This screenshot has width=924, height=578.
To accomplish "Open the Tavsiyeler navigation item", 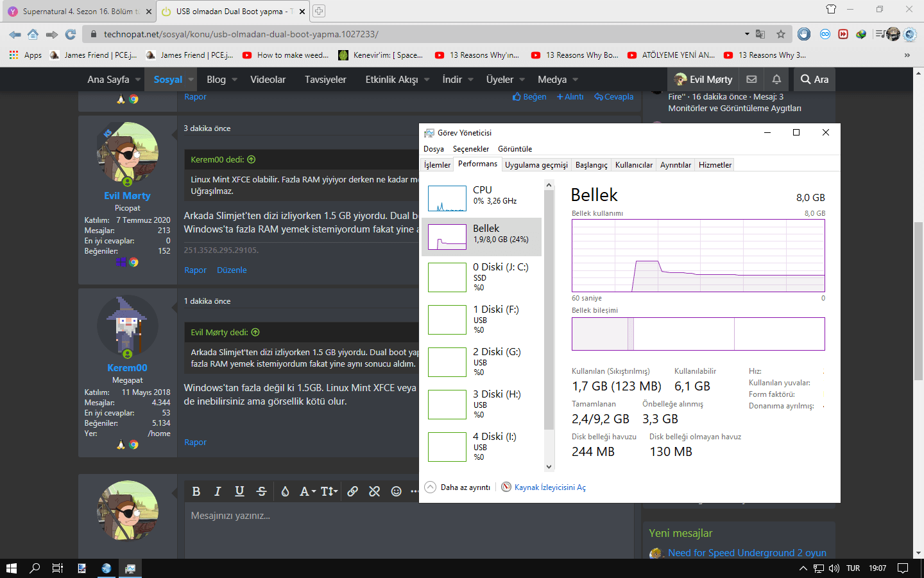I will pyautogui.click(x=325, y=80).
